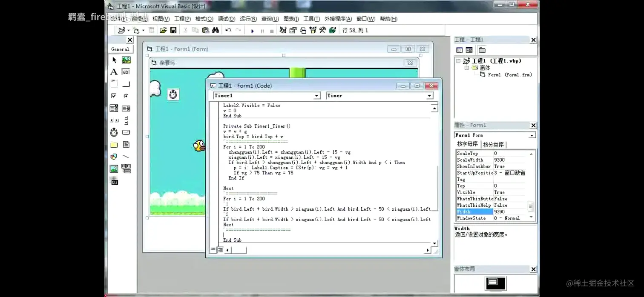Click View Object icon in Project panel

click(x=469, y=50)
